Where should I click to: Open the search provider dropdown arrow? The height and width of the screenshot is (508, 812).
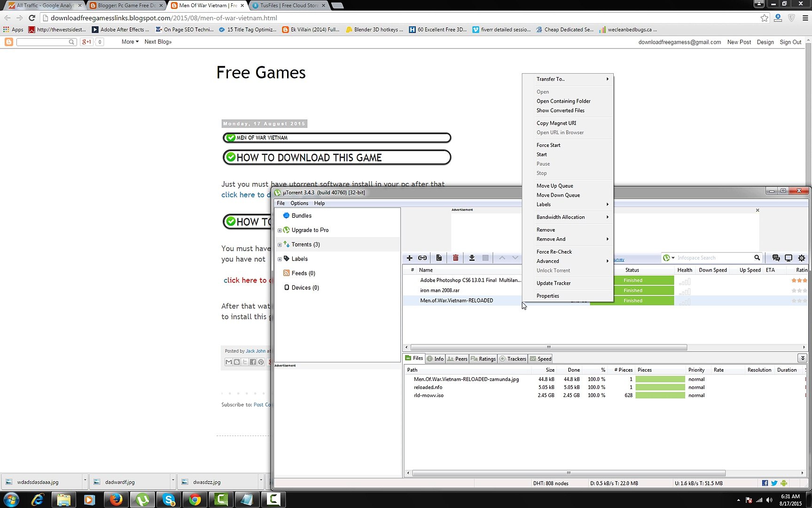point(673,258)
